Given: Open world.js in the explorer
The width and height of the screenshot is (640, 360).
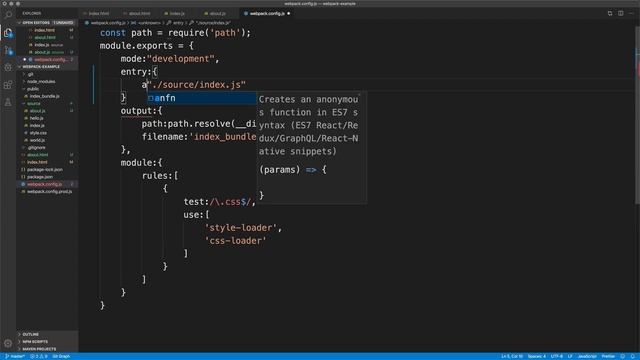Looking at the screenshot, I should click(37, 140).
